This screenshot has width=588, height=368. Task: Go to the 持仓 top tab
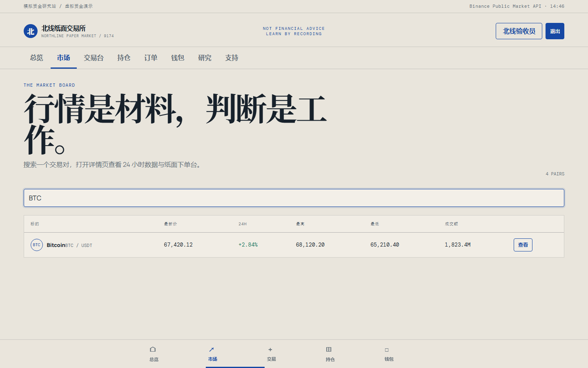click(124, 58)
